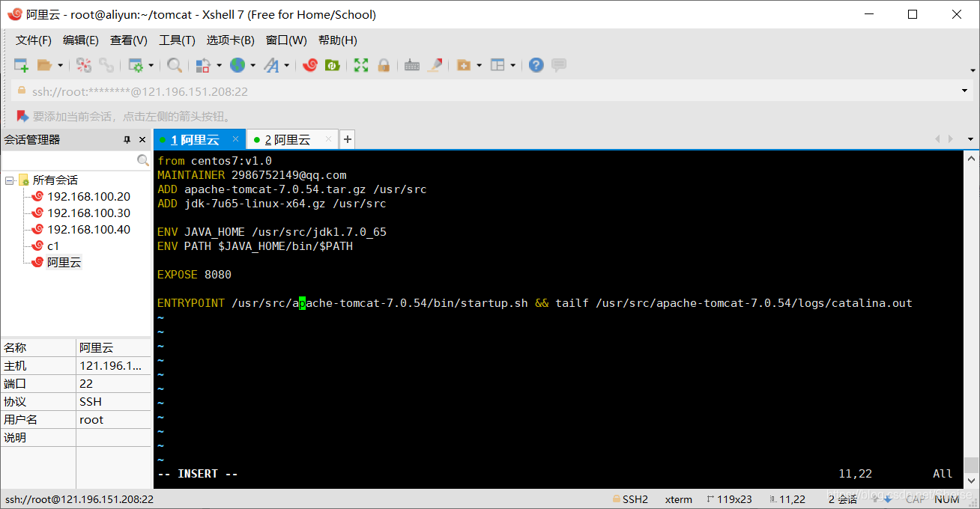Expand the color scheme dropdown arrow
Screen dimensions: 980x509
(219, 65)
